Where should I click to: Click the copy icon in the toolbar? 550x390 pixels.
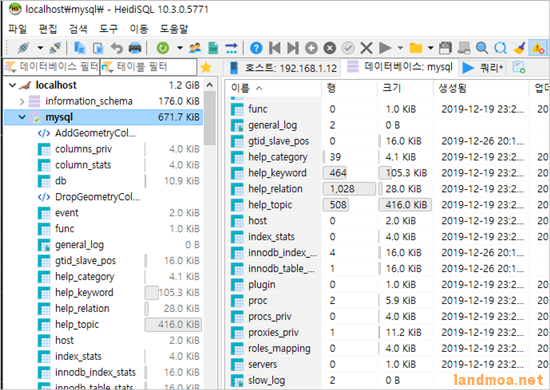point(80,48)
